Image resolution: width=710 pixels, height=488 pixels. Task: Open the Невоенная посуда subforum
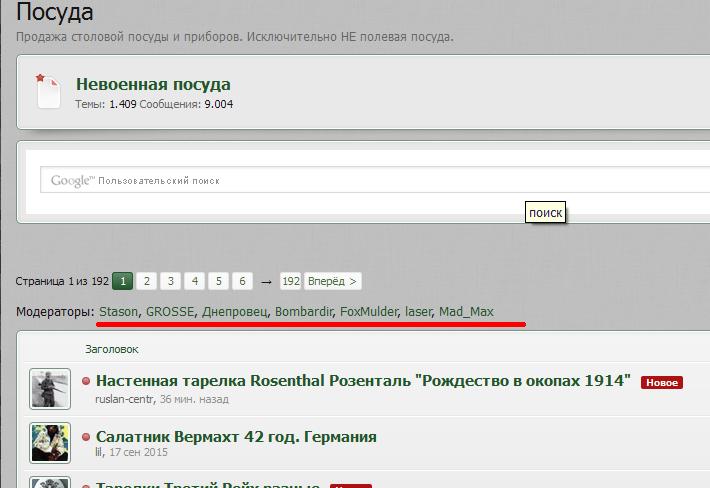[153, 84]
